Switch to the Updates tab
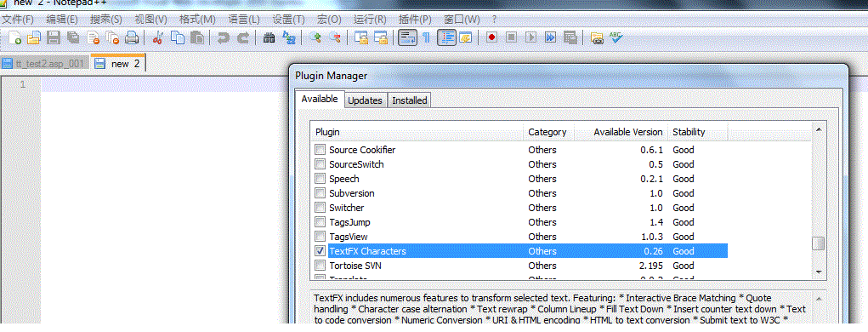Screen dimensions: 868x332 click(366, 100)
